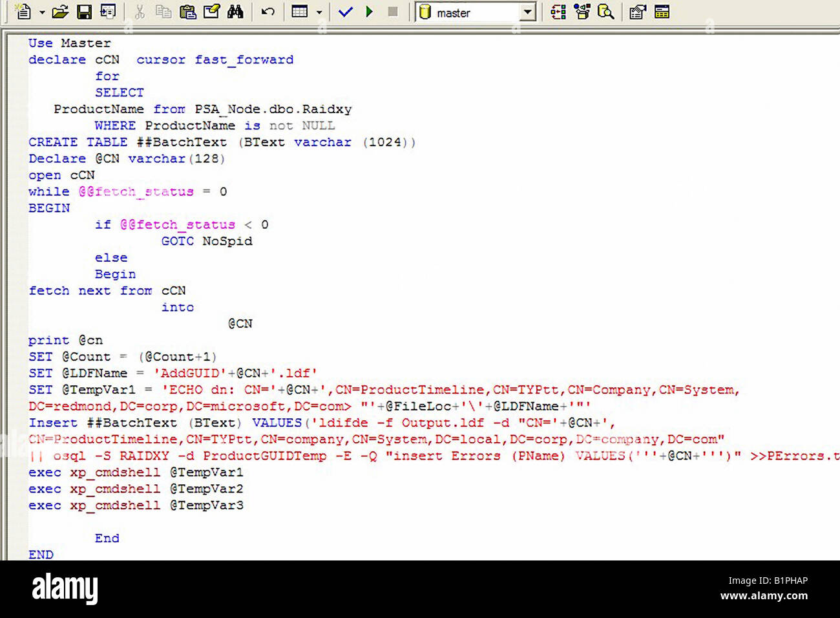The image size is (840, 618).
Task: Cut selection with the scissors icon
Action: click(140, 12)
